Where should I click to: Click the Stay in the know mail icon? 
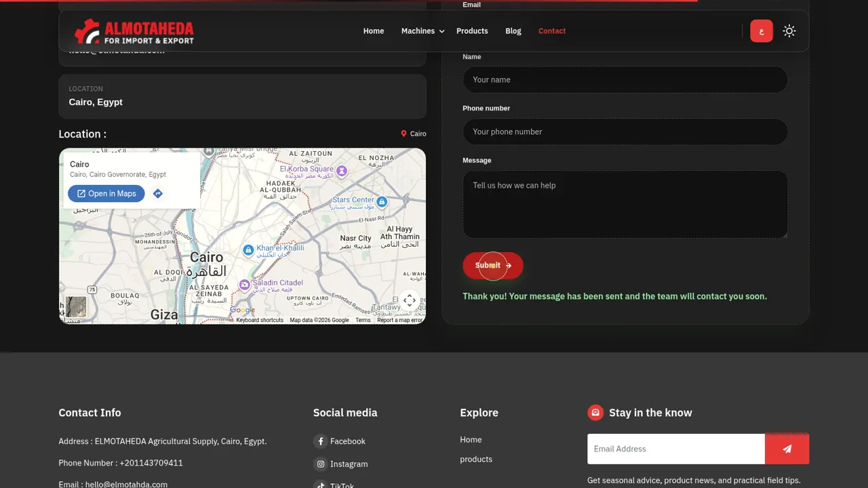[595, 412]
